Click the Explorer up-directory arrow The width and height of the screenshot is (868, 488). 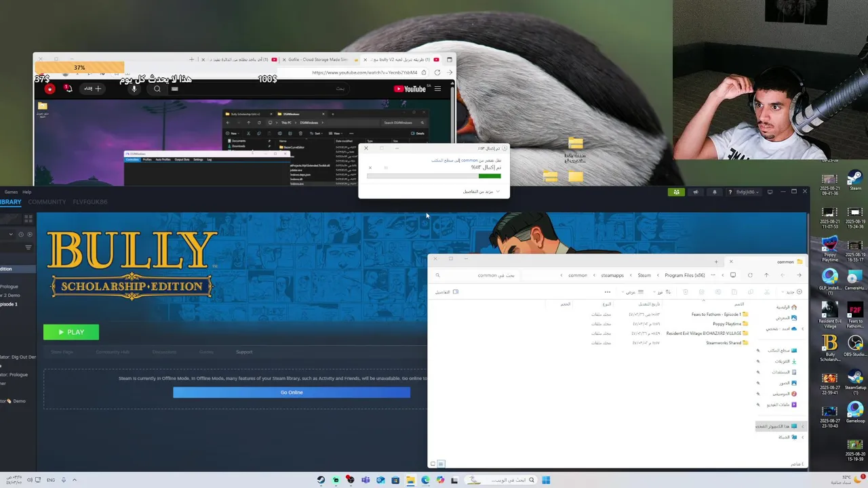766,275
